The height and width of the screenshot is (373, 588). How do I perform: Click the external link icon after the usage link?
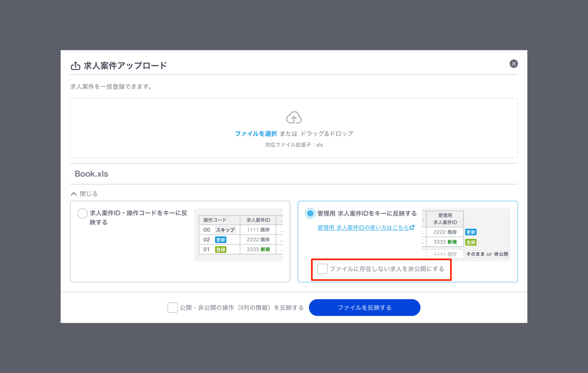(x=412, y=227)
